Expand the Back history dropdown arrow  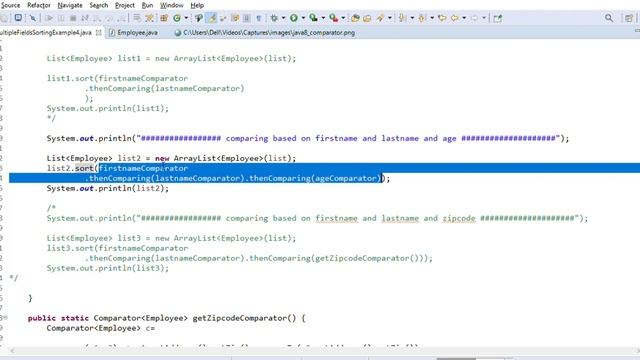click(x=464, y=18)
